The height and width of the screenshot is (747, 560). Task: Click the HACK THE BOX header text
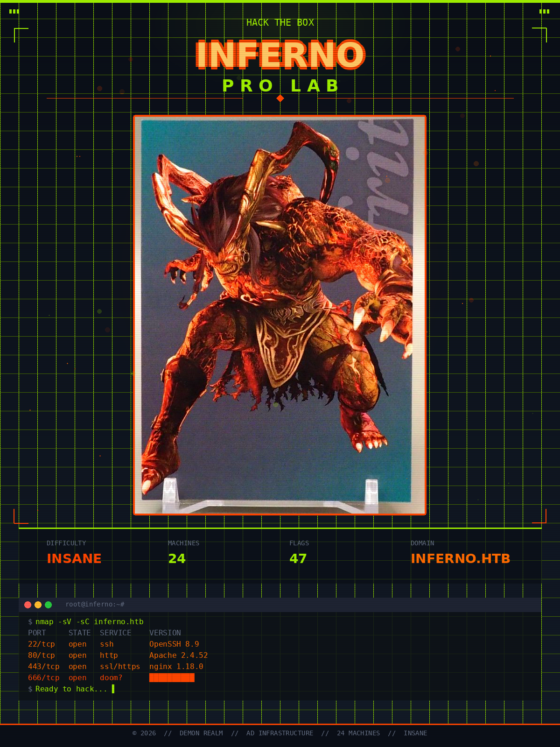coord(280,22)
